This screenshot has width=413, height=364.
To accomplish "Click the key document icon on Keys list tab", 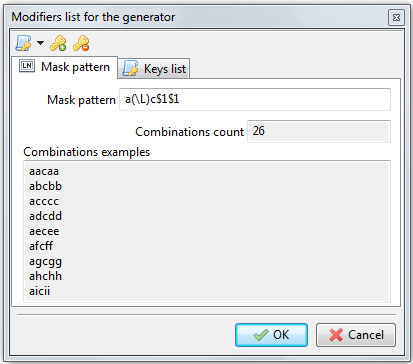I will click(x=130, y=68).
